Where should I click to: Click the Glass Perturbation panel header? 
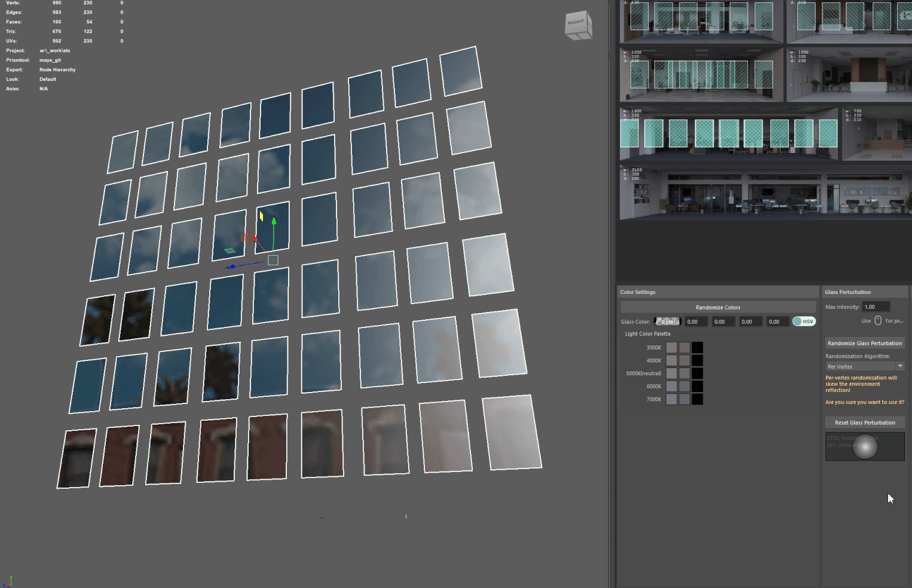(x=865, y=292)
